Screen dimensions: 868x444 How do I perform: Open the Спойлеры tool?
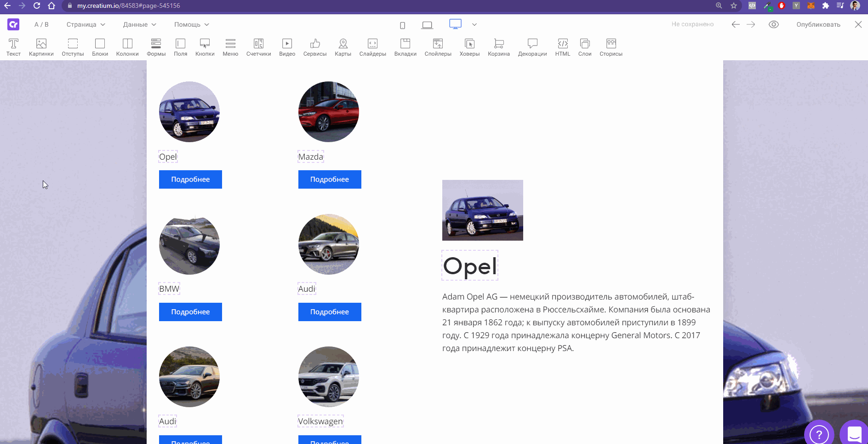(438, 47)
